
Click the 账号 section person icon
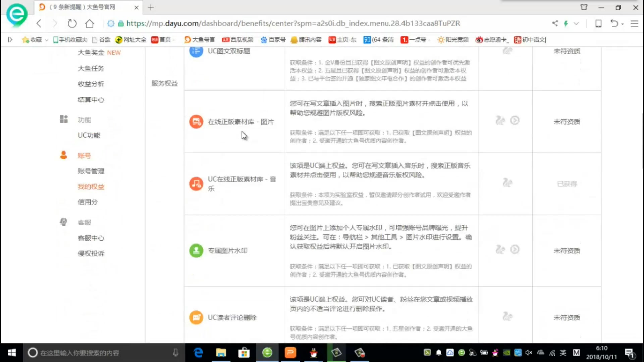(63, 155)
